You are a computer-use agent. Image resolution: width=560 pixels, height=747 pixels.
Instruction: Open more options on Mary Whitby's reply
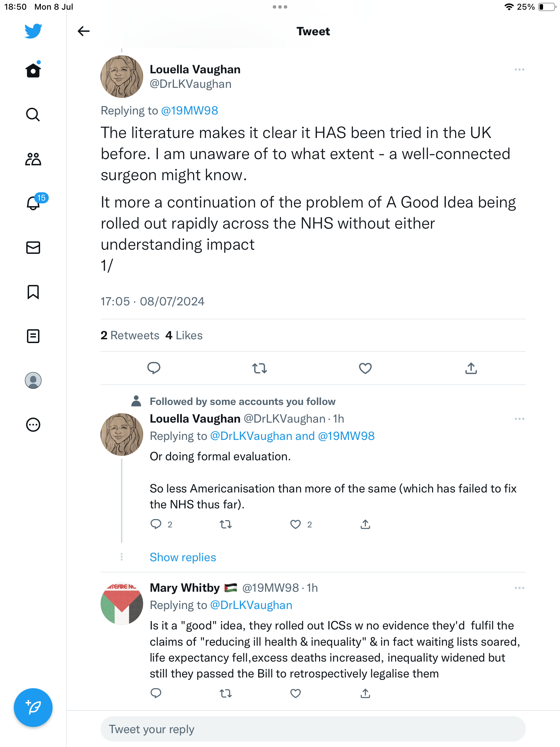[x=519, y=588]
